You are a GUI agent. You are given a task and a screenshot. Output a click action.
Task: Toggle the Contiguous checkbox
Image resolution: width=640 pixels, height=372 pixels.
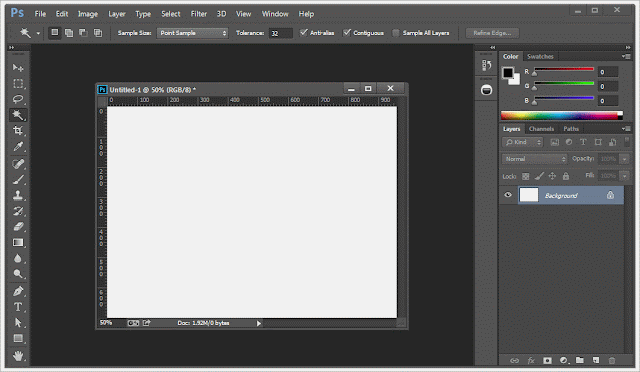point(347,33)
